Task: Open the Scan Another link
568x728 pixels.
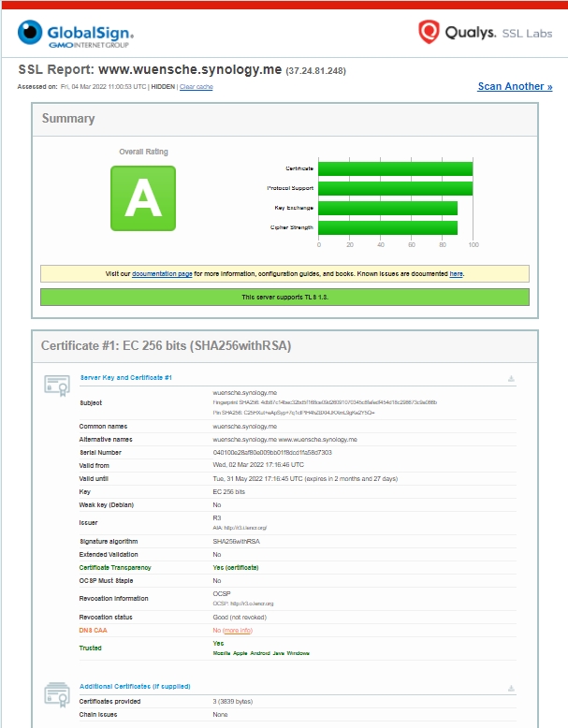Action: click(515, 86)
